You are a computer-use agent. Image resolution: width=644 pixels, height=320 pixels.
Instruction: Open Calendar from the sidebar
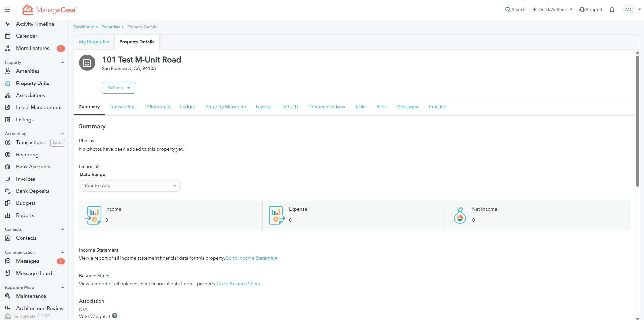27,36
